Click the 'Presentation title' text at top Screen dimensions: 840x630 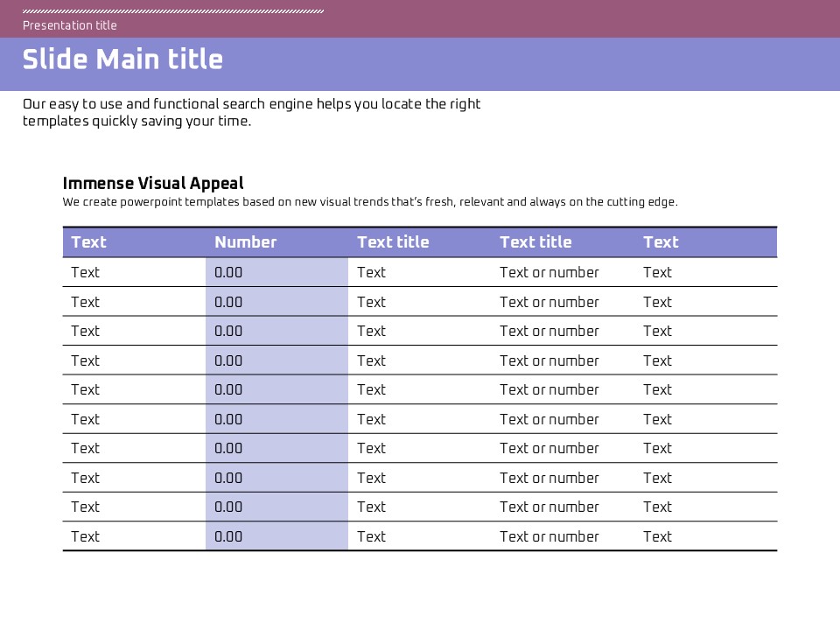tap(69, 25)
